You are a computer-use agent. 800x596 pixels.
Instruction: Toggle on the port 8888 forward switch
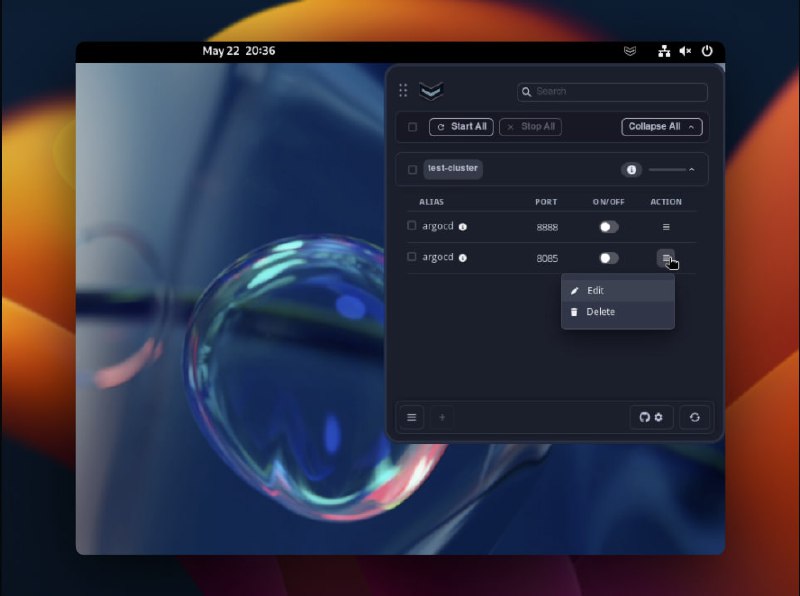pos(608,227)
